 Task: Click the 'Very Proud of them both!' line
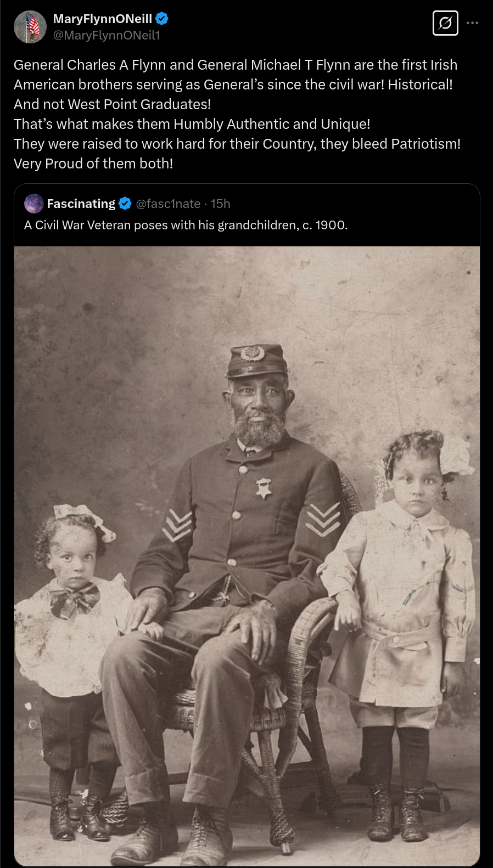coord(93,164)
